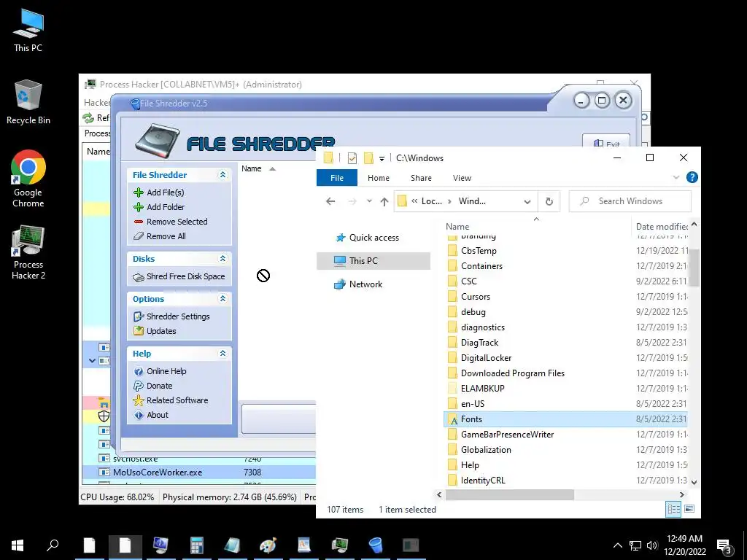The image size is (747, 560).
Task: Click the Donate link
Action: click(x=153, y=386)
